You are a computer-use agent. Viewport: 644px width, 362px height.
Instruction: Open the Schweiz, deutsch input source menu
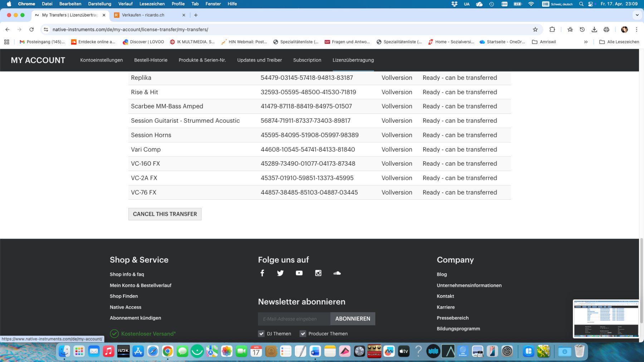[x=557, y=4]
